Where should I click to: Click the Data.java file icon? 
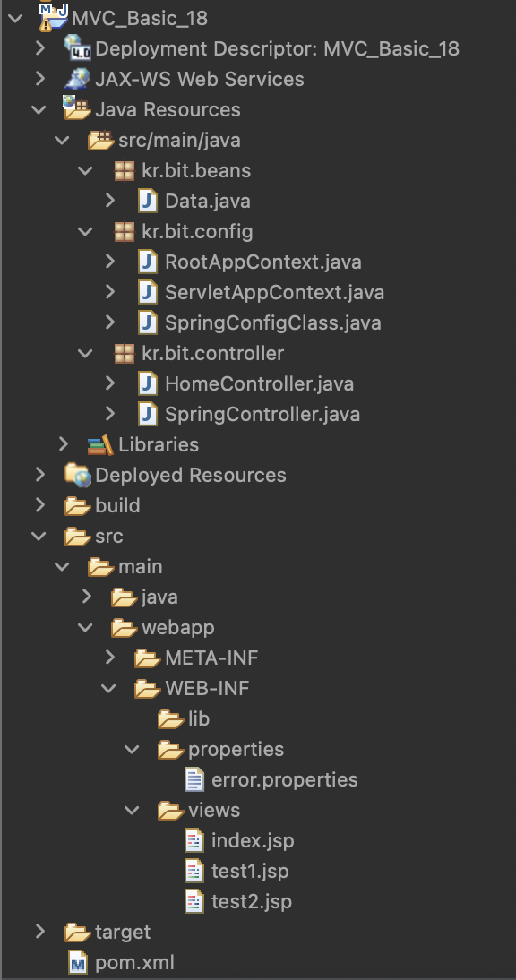[x=148, y=201]
